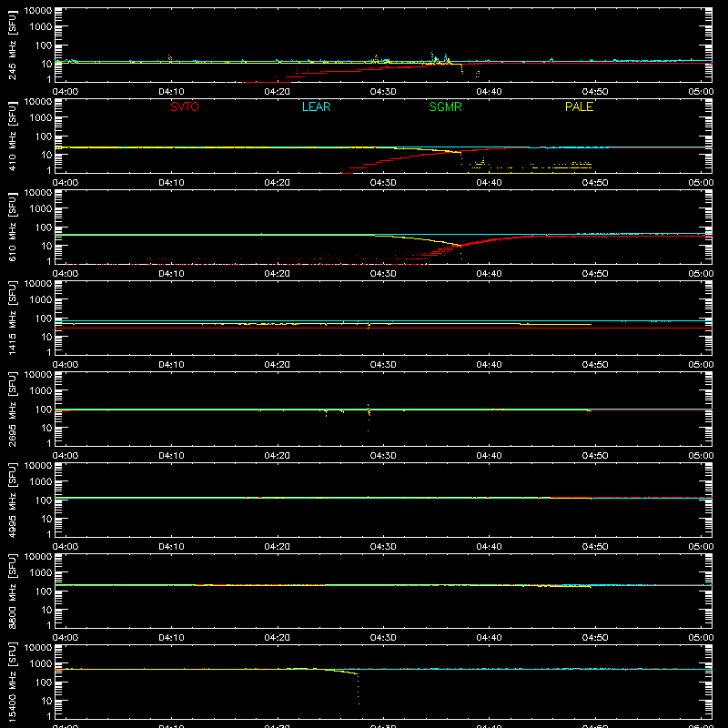
Task: Click 04:30 time label below 410 MHz plot
Action: tap(383, 183)
